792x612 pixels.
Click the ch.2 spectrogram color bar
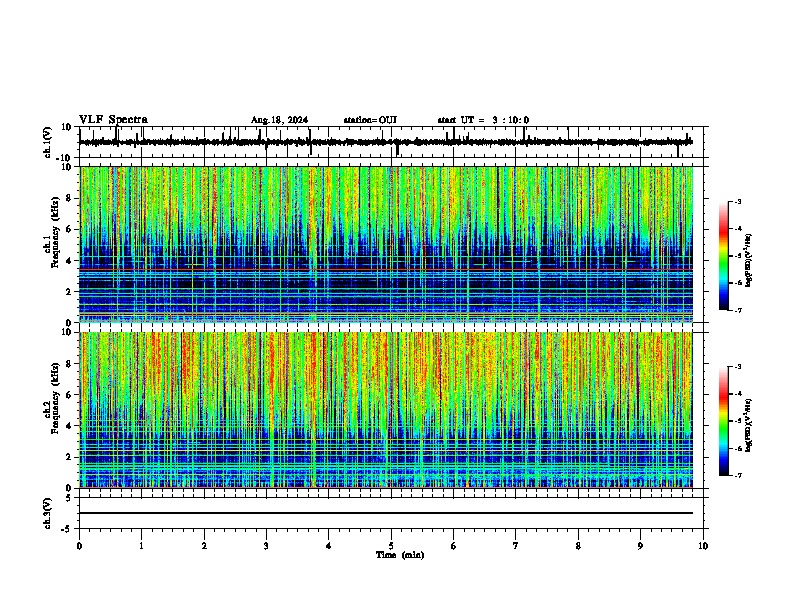pyautogui.click(x=724, y=421)
